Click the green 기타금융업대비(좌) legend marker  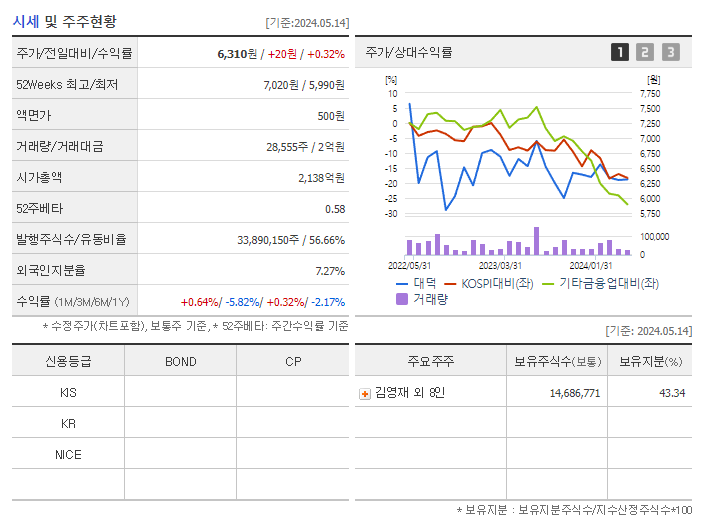[548, 284]
